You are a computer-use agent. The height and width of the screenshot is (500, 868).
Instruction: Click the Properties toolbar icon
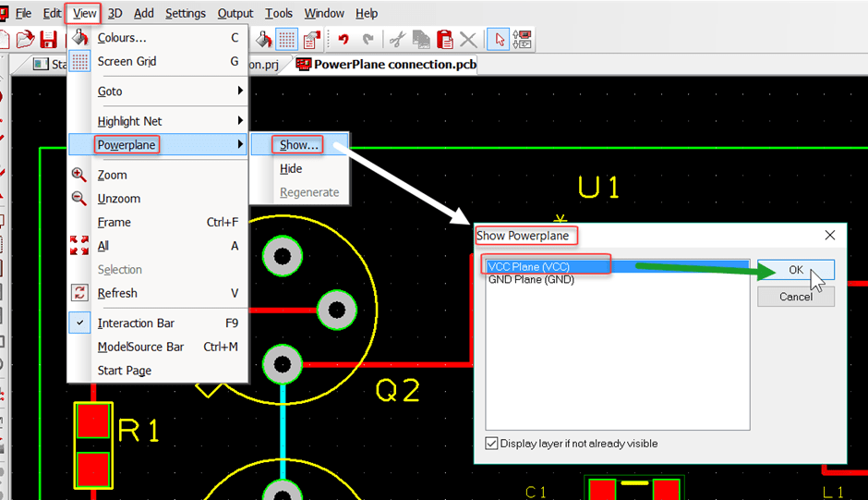pos(312,40)
